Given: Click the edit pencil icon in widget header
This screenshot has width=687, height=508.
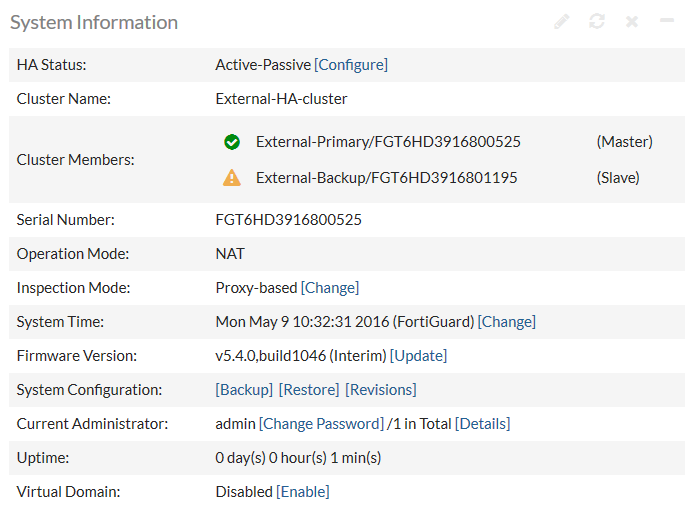Looking at the screenshot, I should tap(562, 21).
